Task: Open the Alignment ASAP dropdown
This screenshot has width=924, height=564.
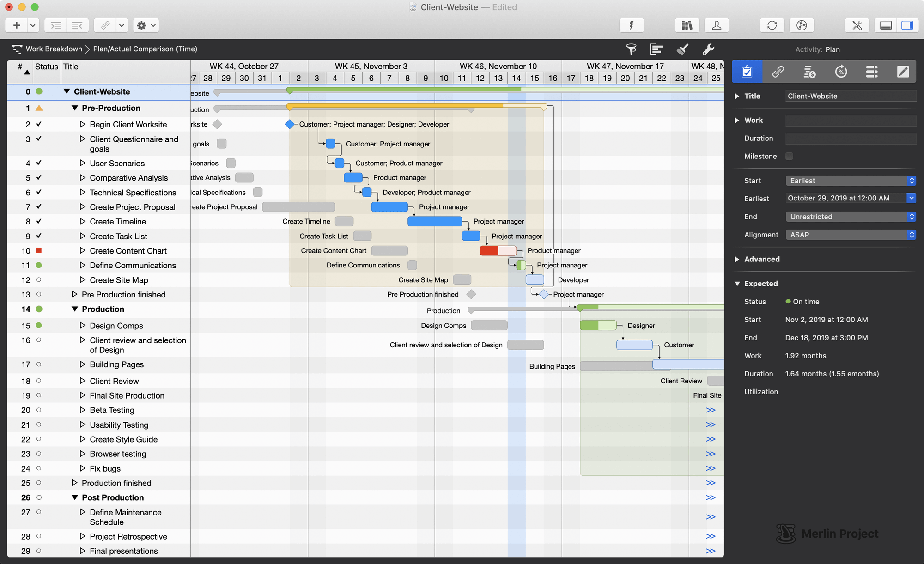Action: 850,235
